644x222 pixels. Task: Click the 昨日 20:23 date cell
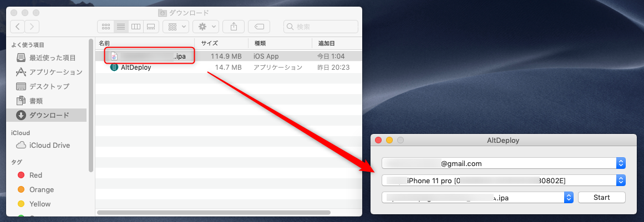(x=333, y=67)
